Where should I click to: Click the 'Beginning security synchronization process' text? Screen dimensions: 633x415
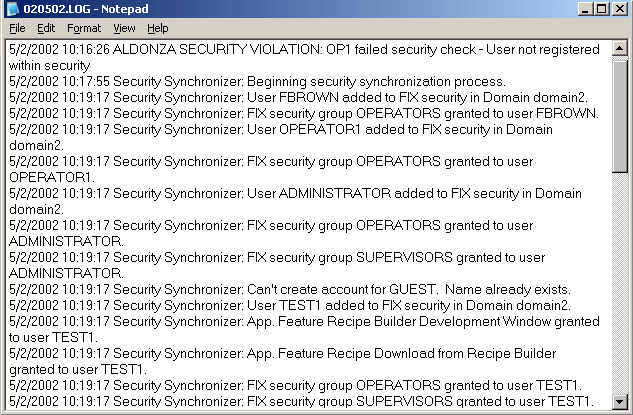tap(376, 82)
